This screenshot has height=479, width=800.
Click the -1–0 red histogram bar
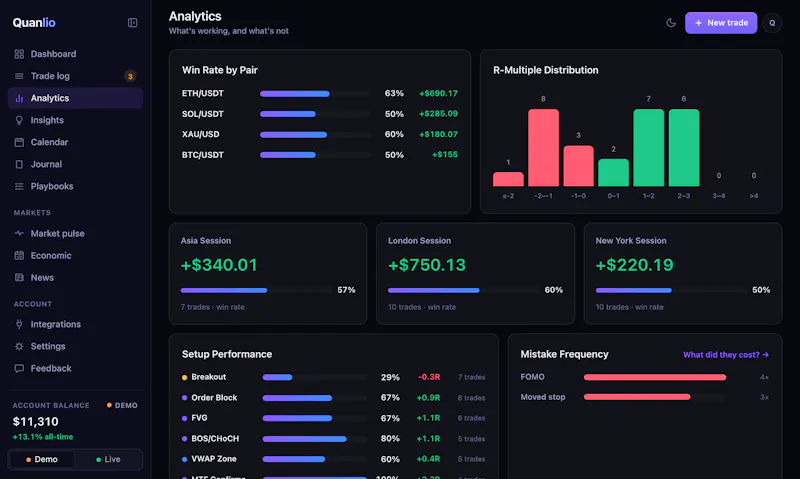(578, 166)
